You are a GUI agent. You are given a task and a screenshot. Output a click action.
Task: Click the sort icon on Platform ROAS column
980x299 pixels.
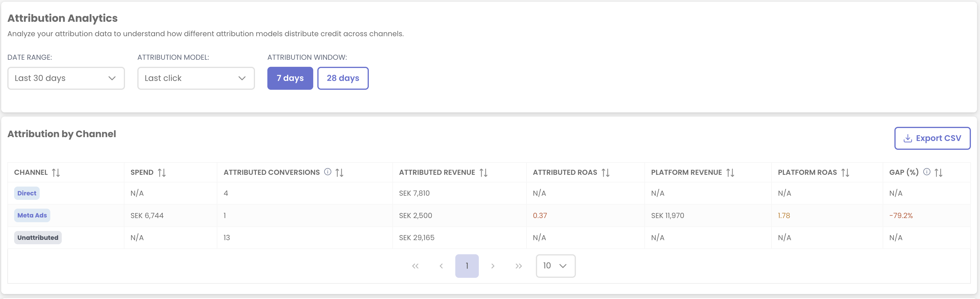[x=845, y=172]
